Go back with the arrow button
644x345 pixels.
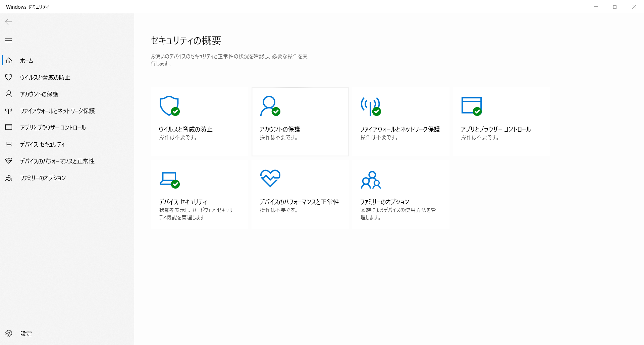tap(9, 22)
